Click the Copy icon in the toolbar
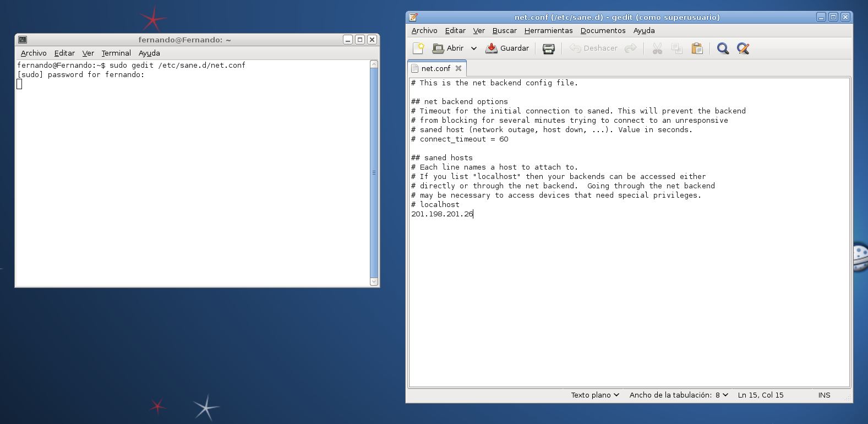 [x=677, y=48]
